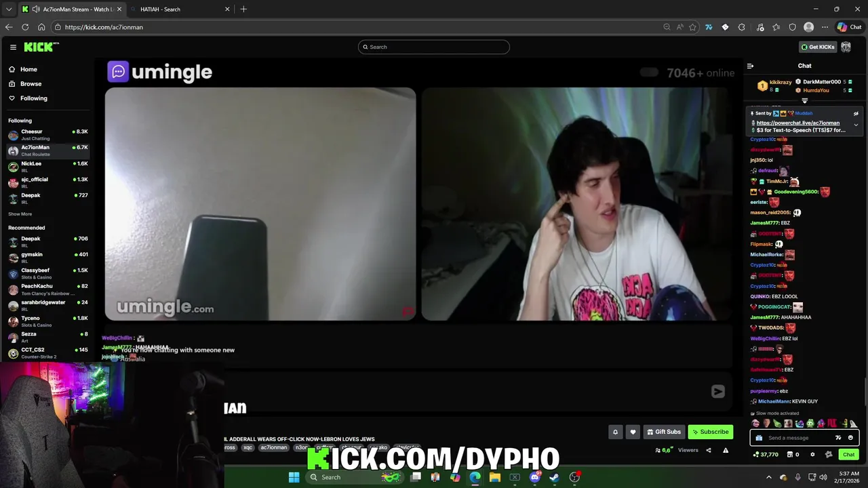Click the KICK logo
Viewport: 868px width, 488px height.
tap(41, 47)
